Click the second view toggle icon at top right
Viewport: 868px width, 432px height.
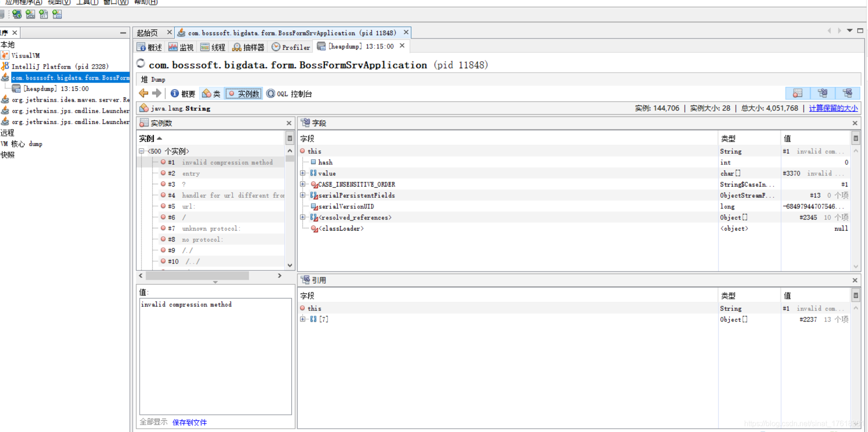click(823, 93)
